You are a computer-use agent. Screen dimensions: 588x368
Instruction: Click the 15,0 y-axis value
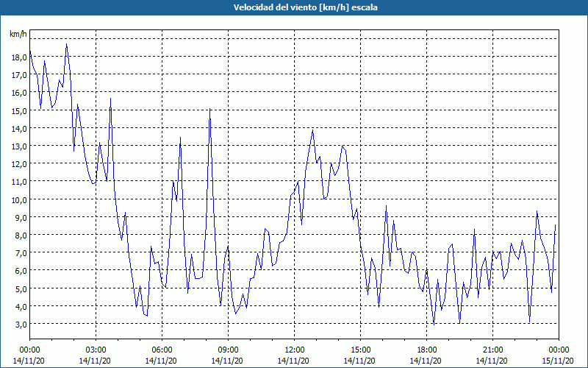(x=19, y=111)
